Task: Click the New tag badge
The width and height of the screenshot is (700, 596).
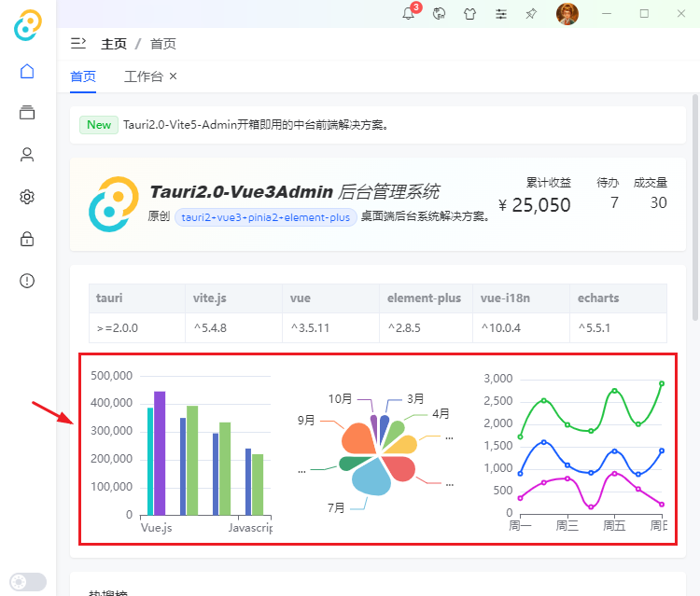Action: [99, 125]
